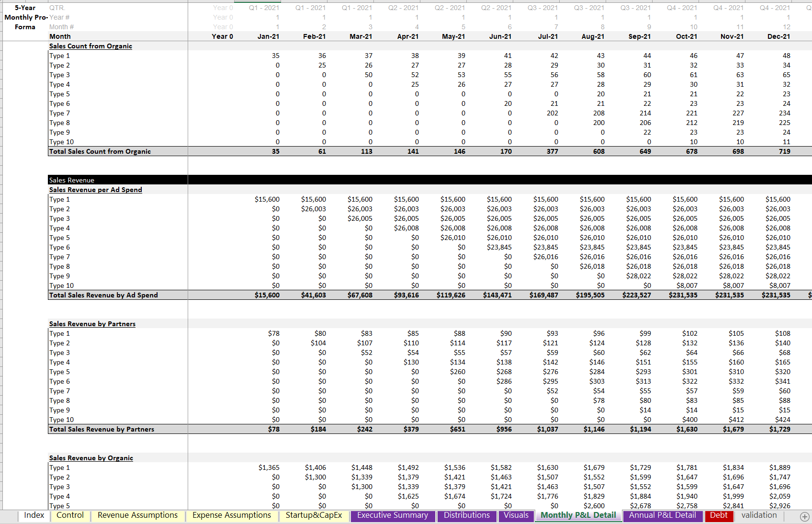Click the Sales Revenue by Partners heading
This screenshot has height=524, width=812.
(92, 324)
